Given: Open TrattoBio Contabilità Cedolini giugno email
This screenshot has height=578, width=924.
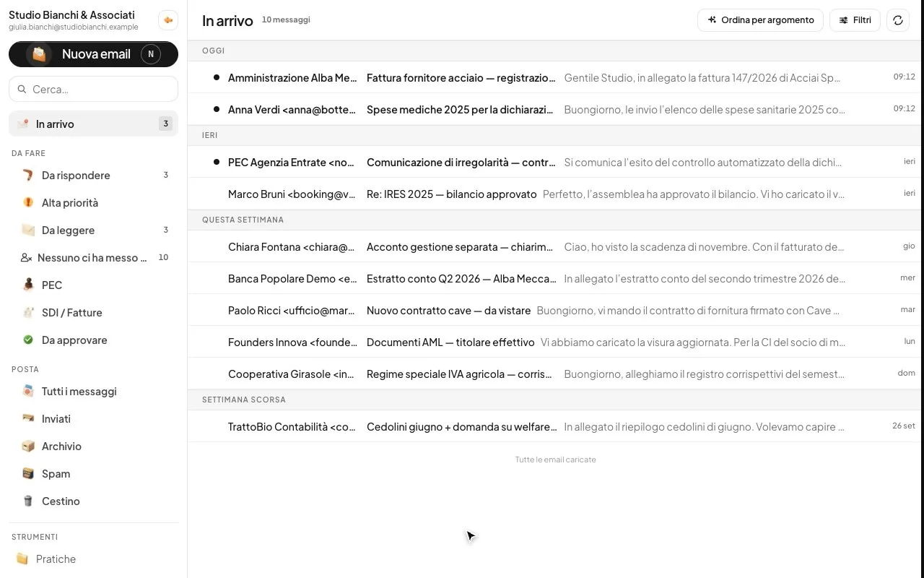Looking at the screenshot, I should [x=555, y=426].
